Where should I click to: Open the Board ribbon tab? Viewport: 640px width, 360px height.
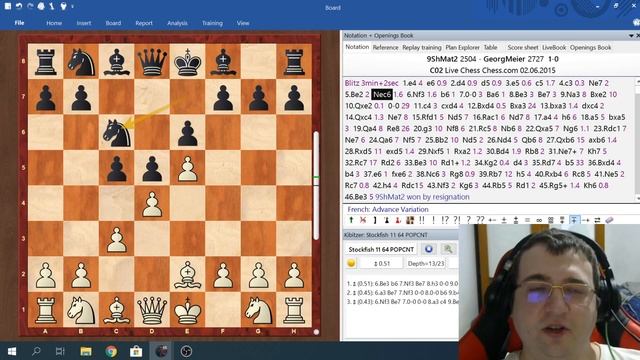click(x=113, y=23)
